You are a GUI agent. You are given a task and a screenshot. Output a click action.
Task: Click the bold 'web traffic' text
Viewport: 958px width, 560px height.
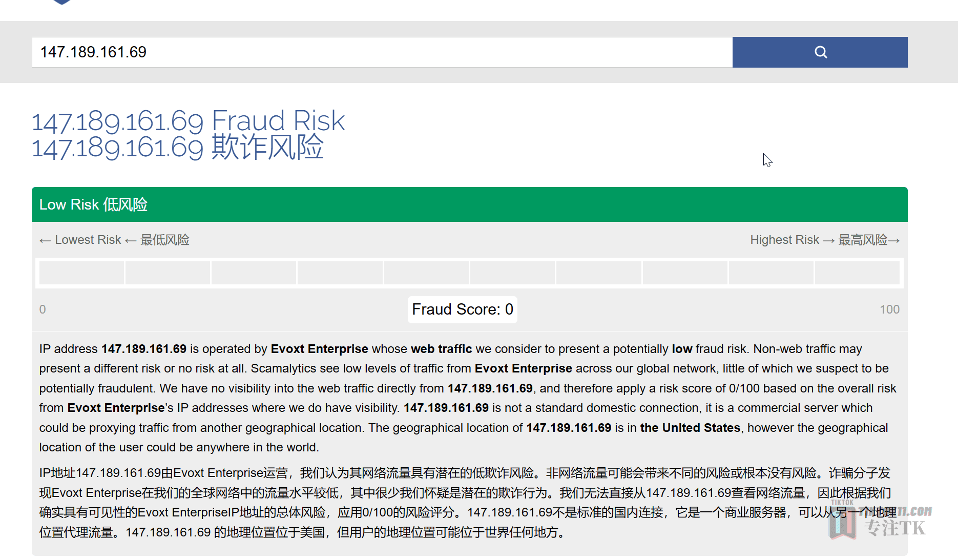coord(441,349)
